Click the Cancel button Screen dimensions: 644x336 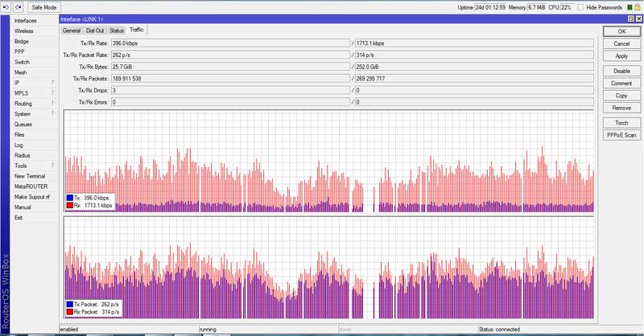tap(621, 43)
